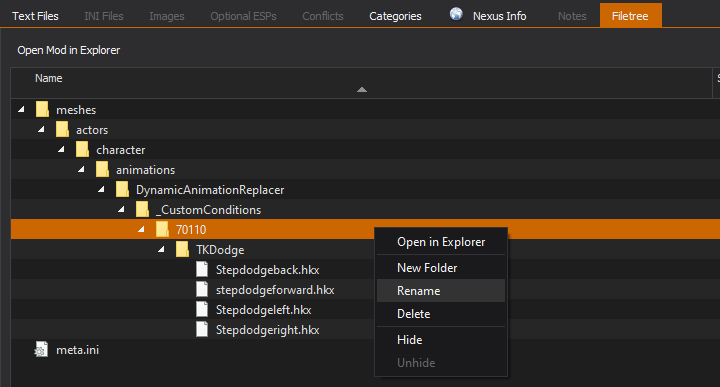This screenshot has height=387, width=720.
Task: Collapse the _CustomConditions folder arrow
Action: coord(121,209)
